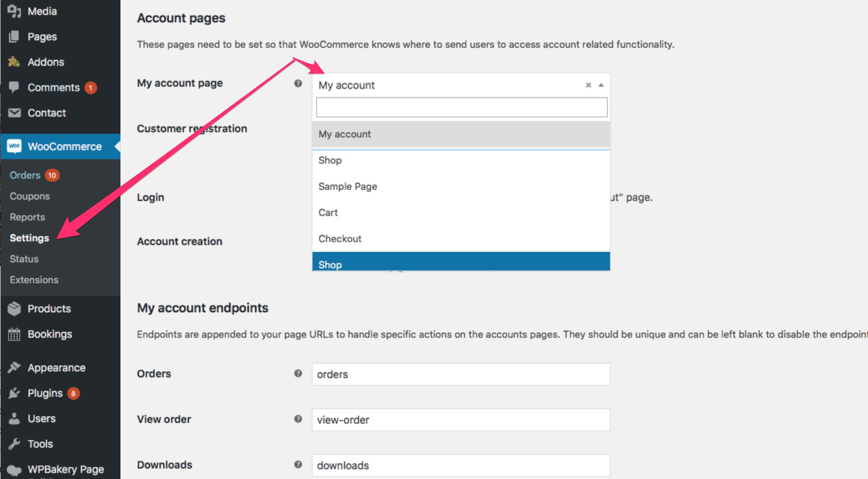Click the Pages icon in sidebar
Screen dimensions: 868x479
pyautogui.click(x=14, y=37)
